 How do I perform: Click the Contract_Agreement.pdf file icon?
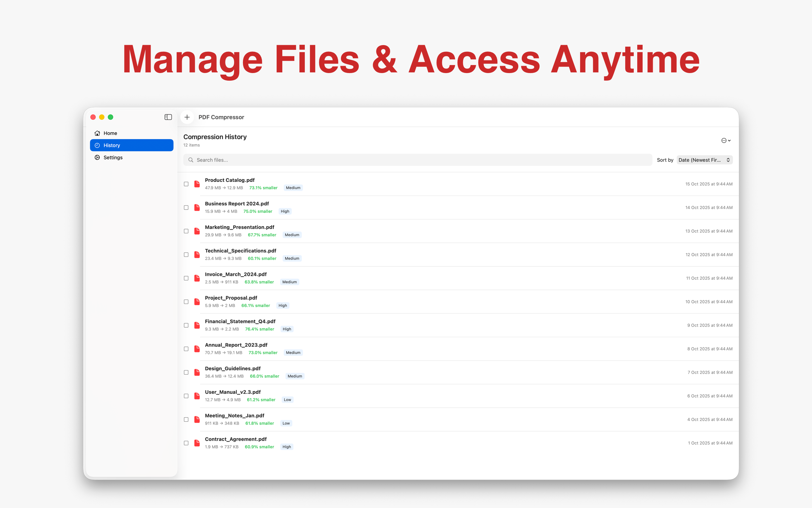pyautogui.click(x=197, y=443)
